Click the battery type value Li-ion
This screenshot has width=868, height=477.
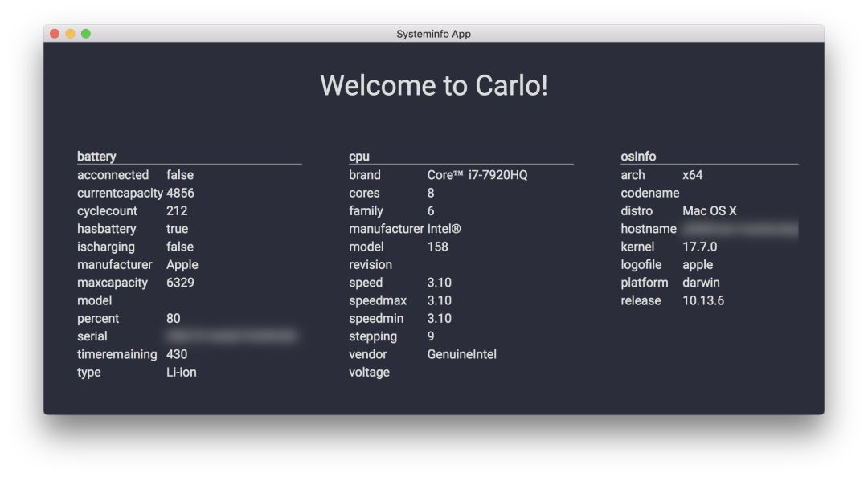tap(182, 373)
